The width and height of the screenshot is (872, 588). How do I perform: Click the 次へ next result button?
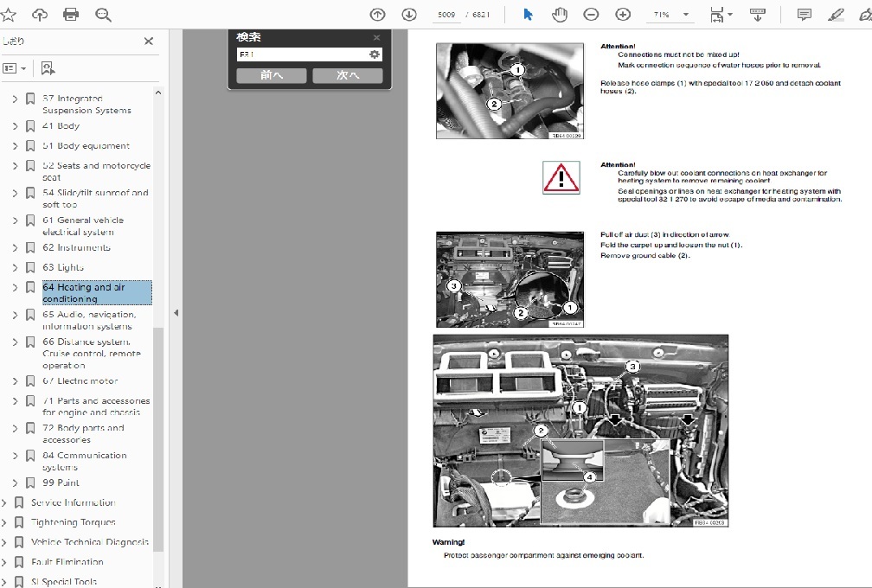(x=348, y=75)
